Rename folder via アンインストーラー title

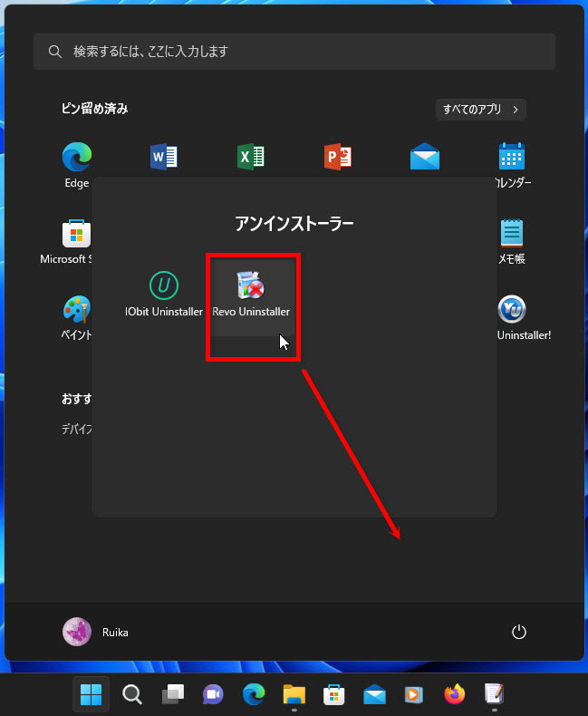tap(294, 222)
